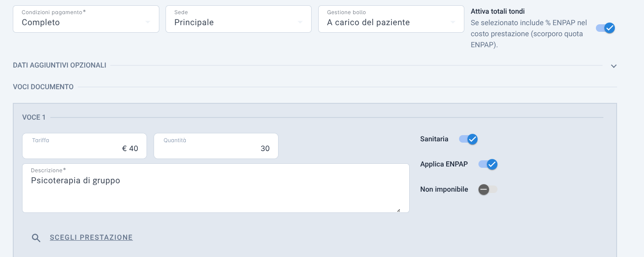Toggle the Attiva totali tondi switch
The image size is (644, 257).
pyautogui.click(x=605, y=28)
